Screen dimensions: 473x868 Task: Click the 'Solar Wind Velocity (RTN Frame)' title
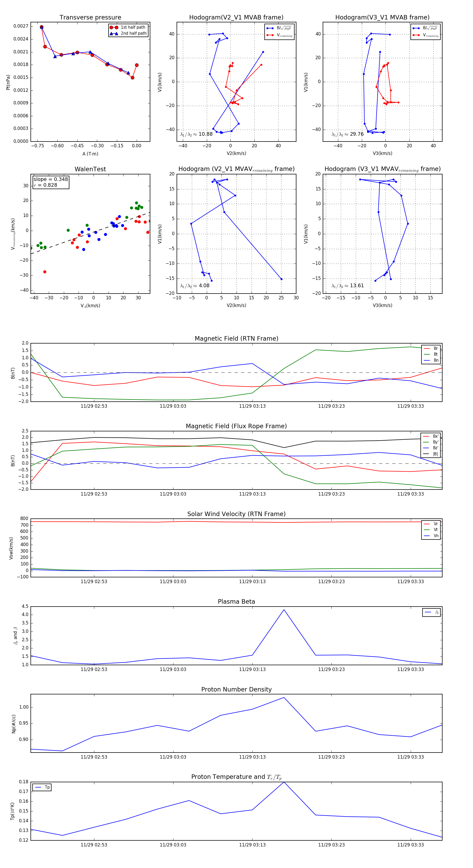click(236, 514)
